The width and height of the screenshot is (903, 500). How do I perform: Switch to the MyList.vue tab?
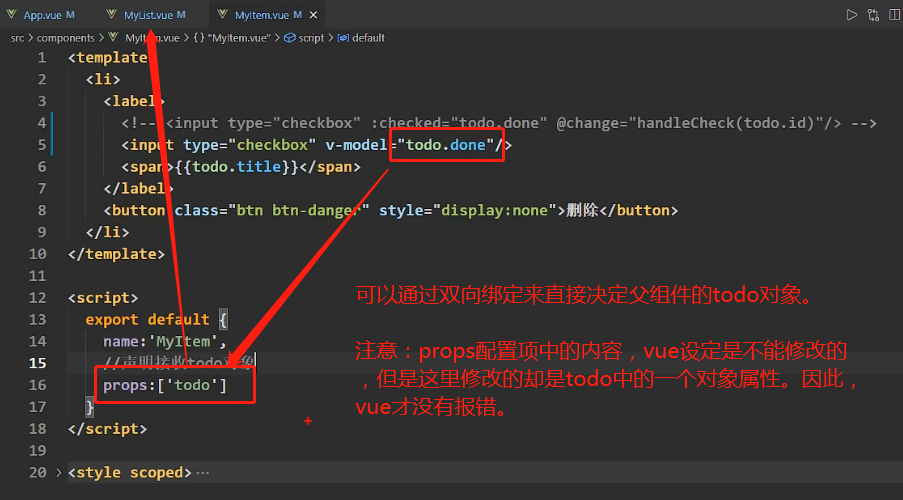coord(149,15)
